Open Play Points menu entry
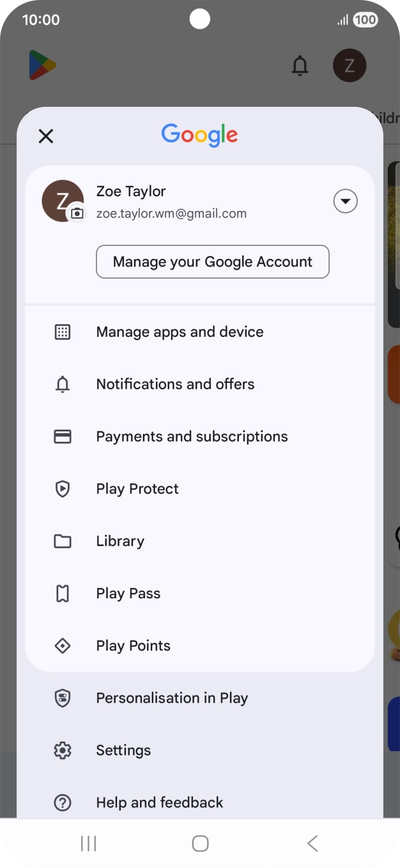 click(x=133, y=646)
